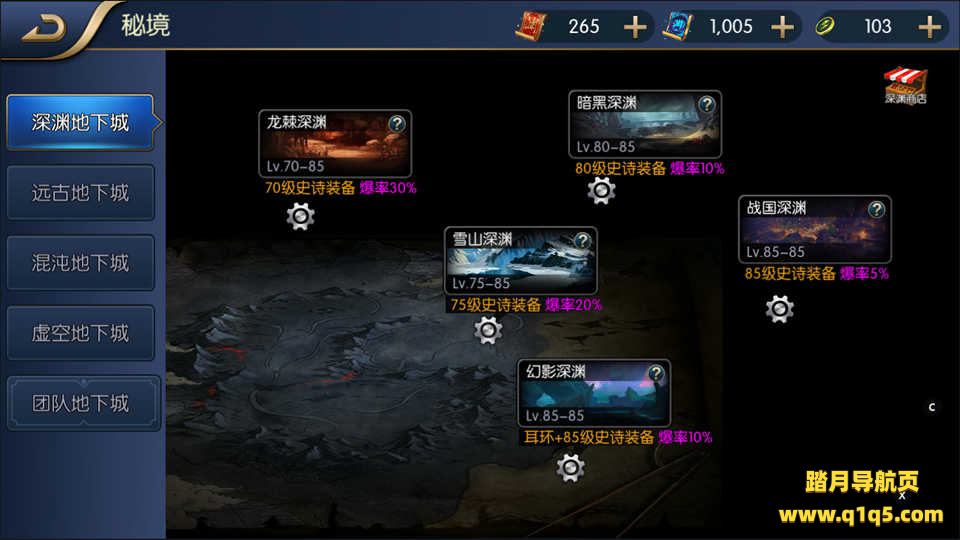960x540 pixels.
Task: Add more green coins with plus button
Action: [x=929, y=27]
